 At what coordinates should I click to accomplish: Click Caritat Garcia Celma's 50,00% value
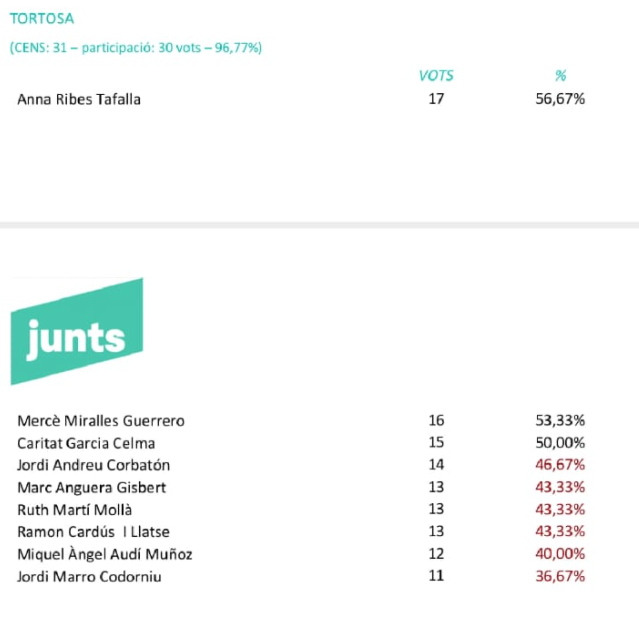pyautogui.click(x=560, y=443)
